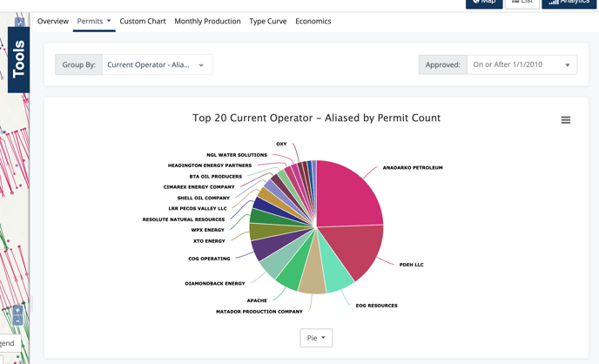This screenshot has width=599, height=364.
Task: Open the Permits tab dropdown
Action: tap(94, 21)
